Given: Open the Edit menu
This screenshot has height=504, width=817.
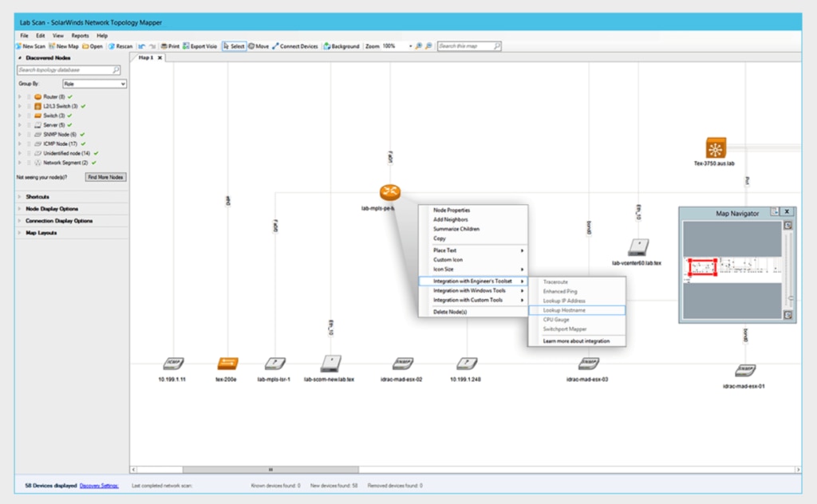Looking at the screenshot, I should point(40,36).
